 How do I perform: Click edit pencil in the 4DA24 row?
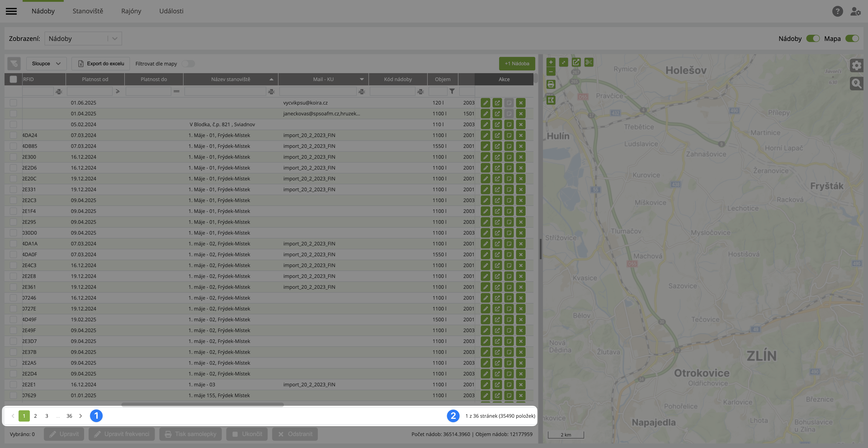coord(485,135)
